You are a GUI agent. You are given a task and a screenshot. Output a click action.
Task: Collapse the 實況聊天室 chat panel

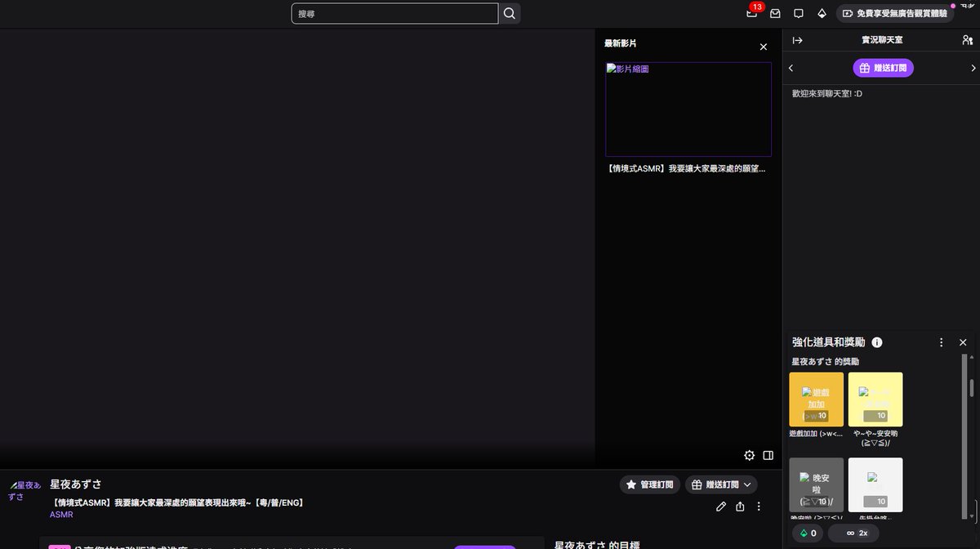[x=798, y=40]
